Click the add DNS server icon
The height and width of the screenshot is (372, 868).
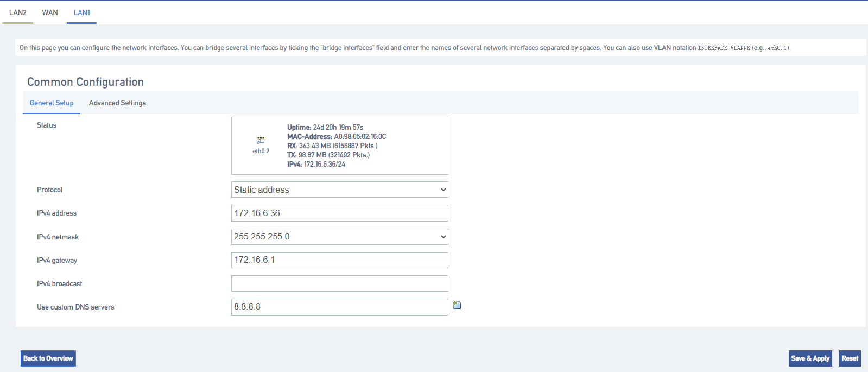coord(457,305)
